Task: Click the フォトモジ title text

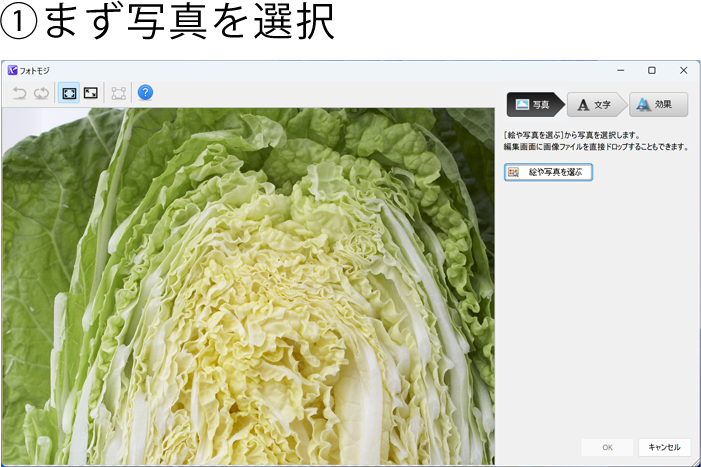Action: [x=36, y=71]
